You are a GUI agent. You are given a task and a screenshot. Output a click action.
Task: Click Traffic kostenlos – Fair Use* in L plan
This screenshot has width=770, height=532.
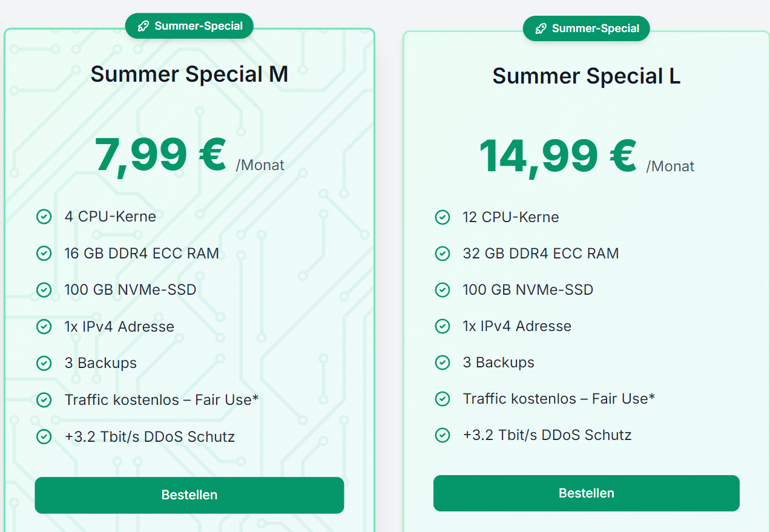coord(559,399)
